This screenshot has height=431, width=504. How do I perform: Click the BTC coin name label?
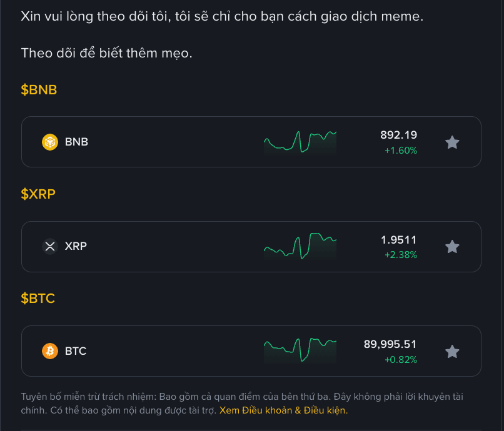click(76, 351)
